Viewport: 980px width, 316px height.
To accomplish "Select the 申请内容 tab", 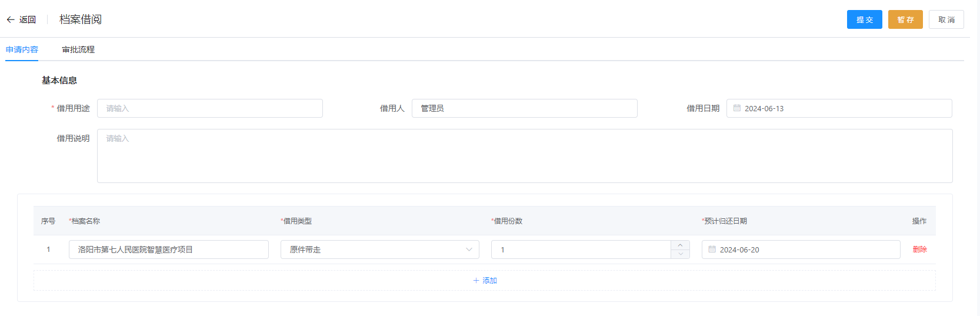I will 22,49.
